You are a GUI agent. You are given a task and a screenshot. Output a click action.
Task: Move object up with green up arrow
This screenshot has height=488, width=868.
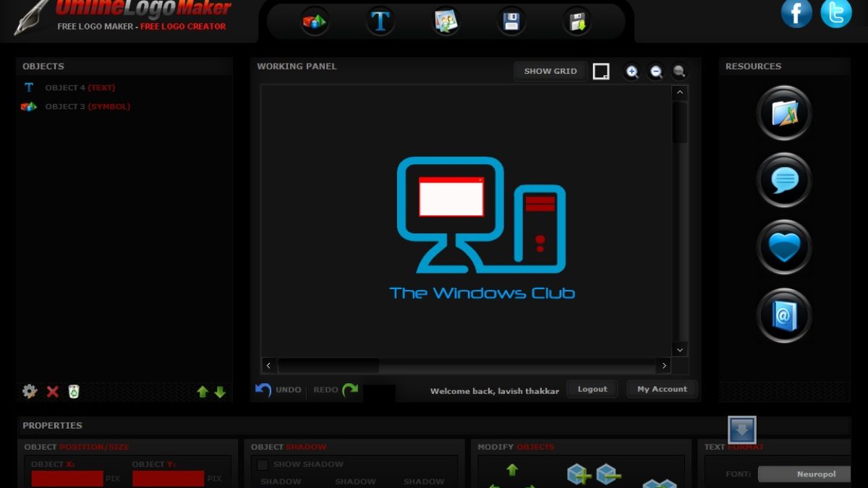[x=203, y=392]
